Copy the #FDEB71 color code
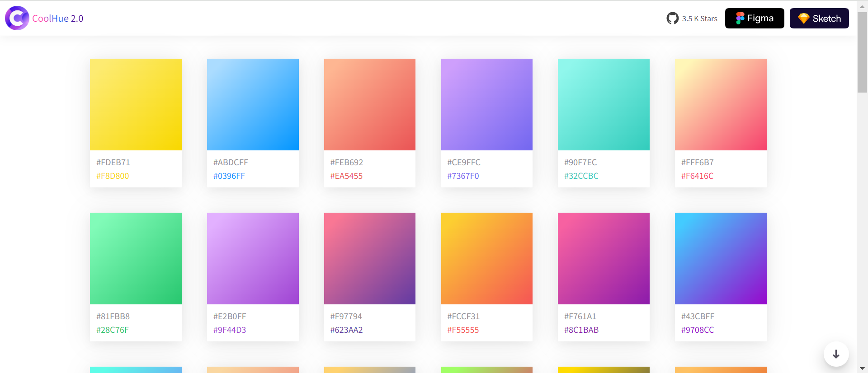 pos(113,163)
